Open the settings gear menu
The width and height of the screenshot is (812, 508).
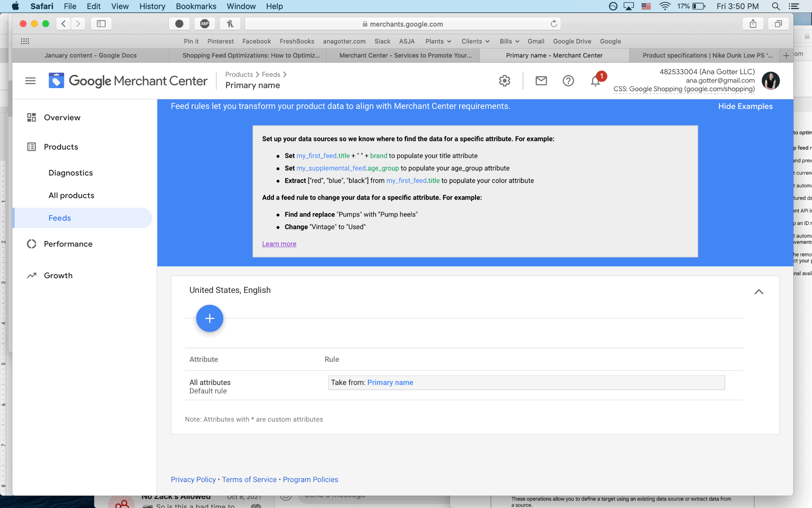click(504, 81)
